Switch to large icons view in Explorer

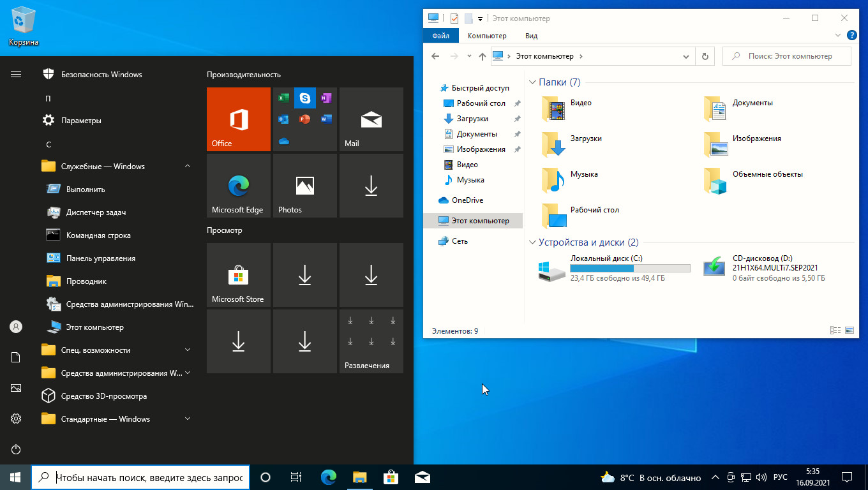[849, 330]
